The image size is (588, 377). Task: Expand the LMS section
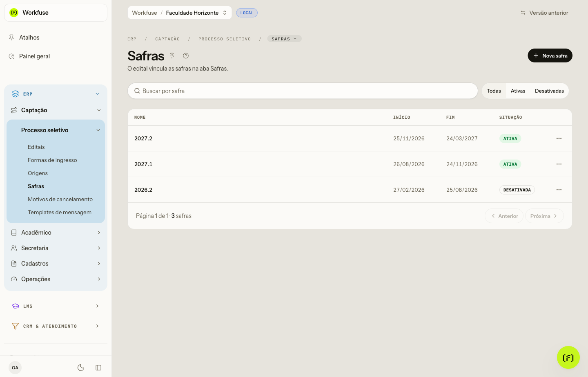click(56, 306)
